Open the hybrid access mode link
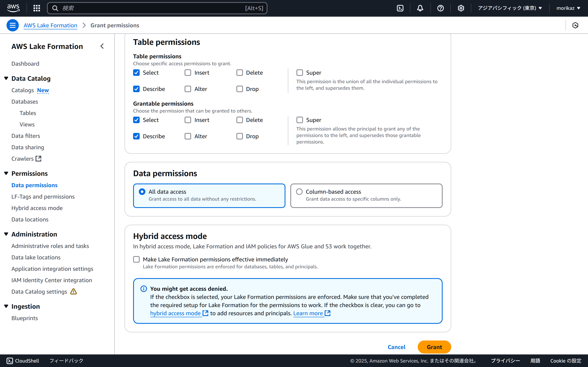This screenshot has height=367, width=588. click(x=175, y=313)
